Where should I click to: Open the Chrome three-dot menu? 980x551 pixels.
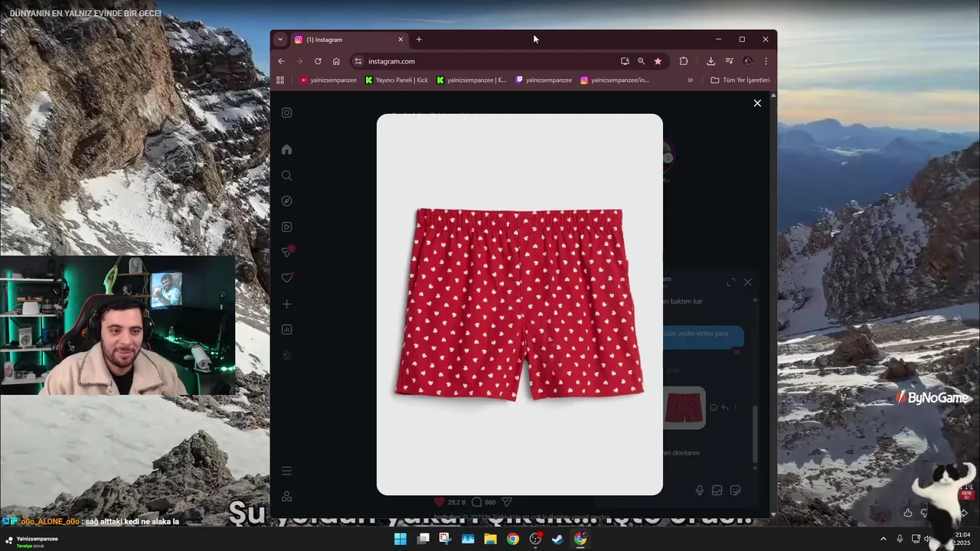(766, 61)
